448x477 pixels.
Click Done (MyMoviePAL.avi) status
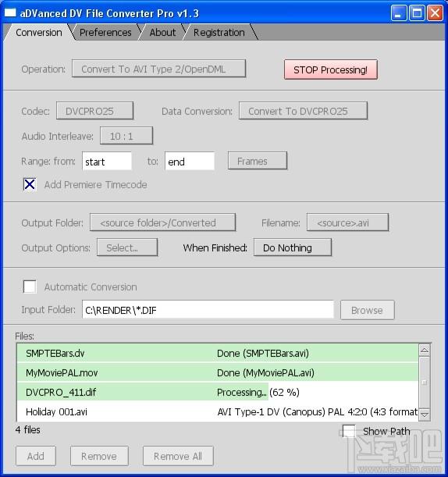(265, 372)
